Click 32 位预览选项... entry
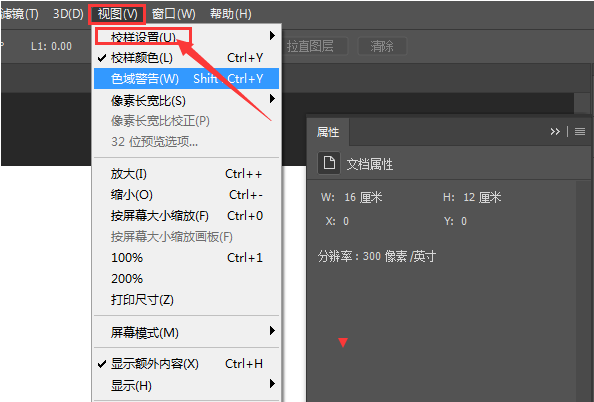This screenshot has height=402, width=594. 186,142
